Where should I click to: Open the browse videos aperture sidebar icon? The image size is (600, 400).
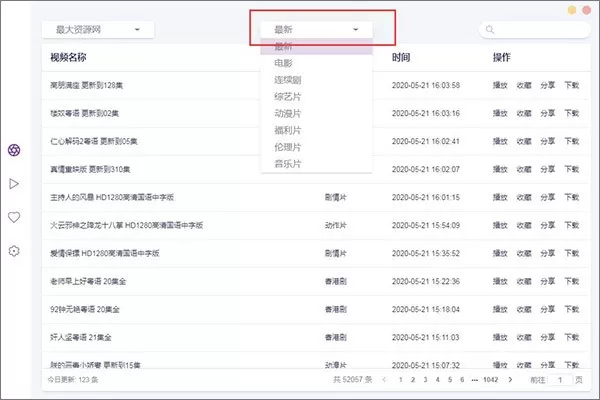pyautogui.click(x=14, y=150)
